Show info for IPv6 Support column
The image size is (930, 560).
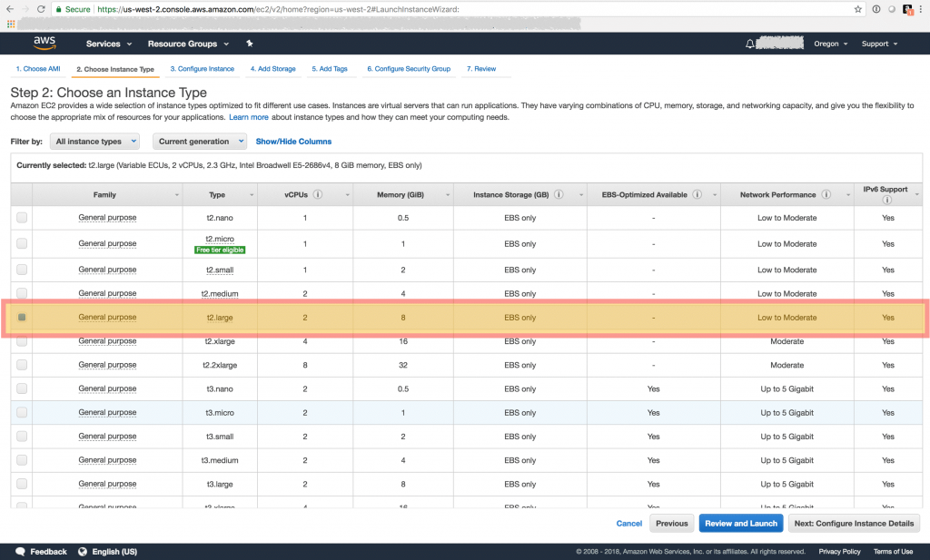887,200
